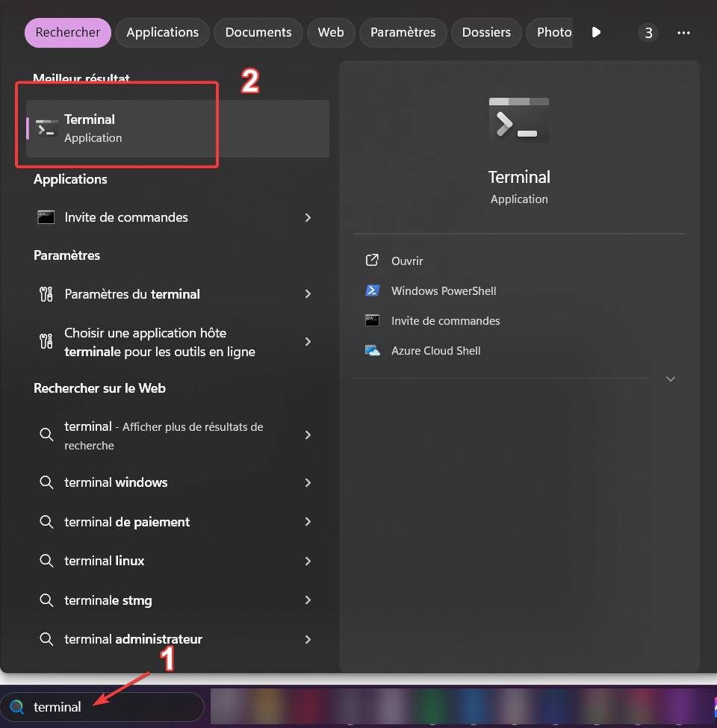This screenshot has width=717, height=728.
Task: Click the Ouvrir open icon
Action: click(372, 261)
